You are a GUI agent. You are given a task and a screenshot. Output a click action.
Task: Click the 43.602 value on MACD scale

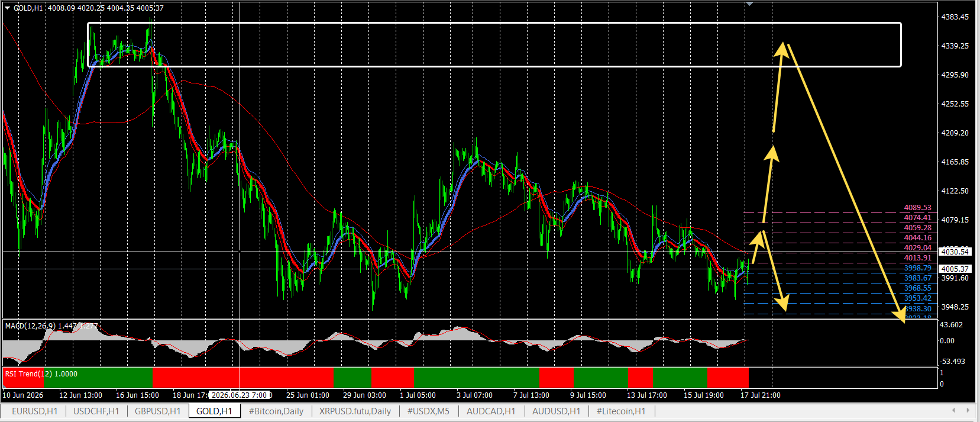[x=951, y=325]
